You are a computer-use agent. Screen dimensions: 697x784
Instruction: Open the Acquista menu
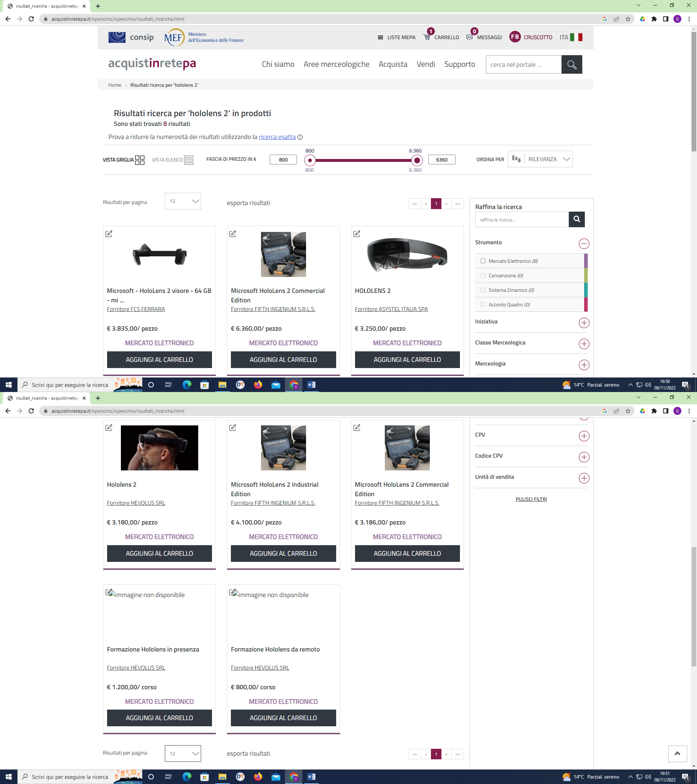pyautogui.click(x=393, y=64)
